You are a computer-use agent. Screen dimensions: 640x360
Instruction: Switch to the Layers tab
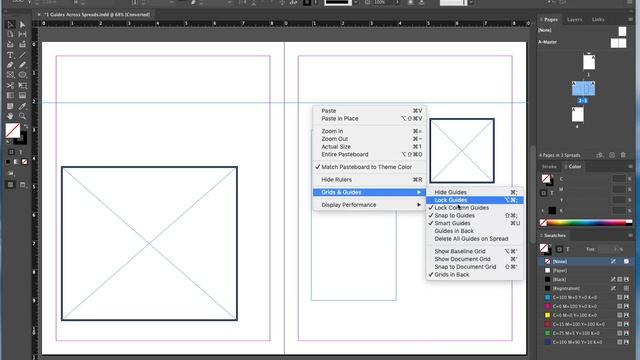[574, 20]
